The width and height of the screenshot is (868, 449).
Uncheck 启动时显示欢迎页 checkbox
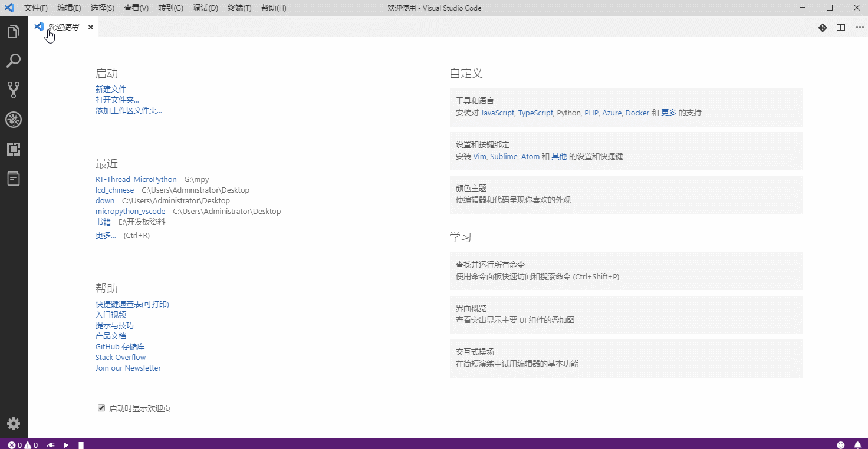101,407
